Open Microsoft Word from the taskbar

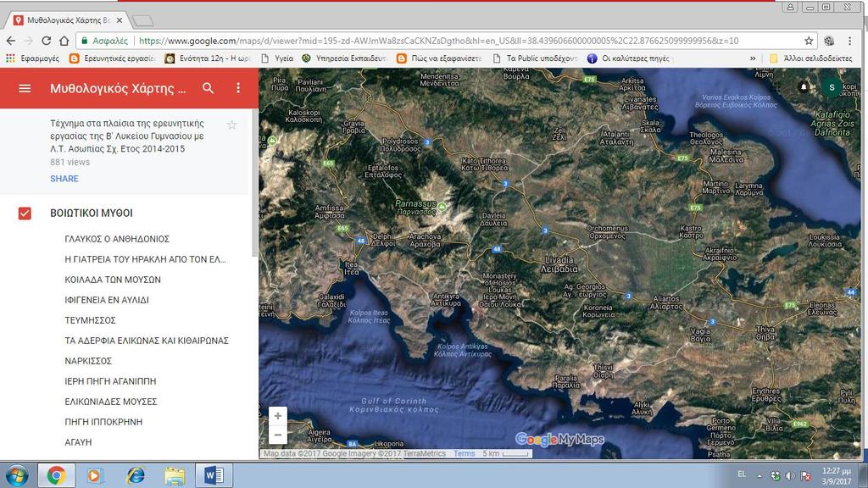tap(214, 475)
